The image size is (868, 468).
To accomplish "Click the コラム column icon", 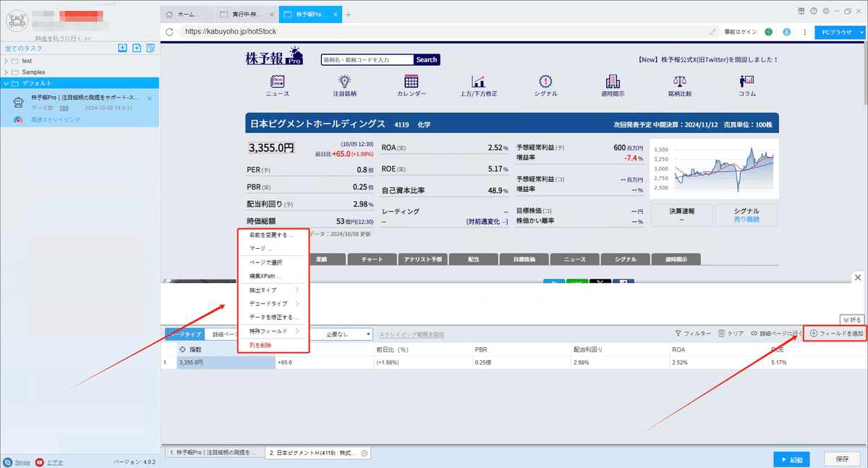I will (747, 81).
